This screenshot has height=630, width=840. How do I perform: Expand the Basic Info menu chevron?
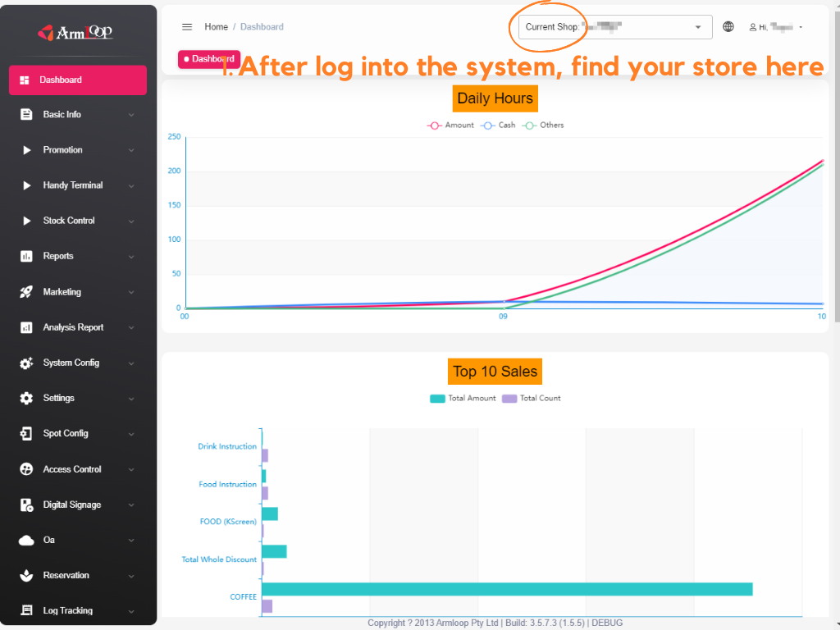click(x=131, y=115)
